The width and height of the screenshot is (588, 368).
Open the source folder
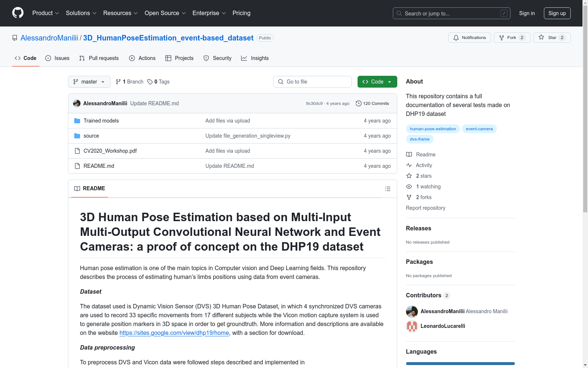[x=91, y=136]
